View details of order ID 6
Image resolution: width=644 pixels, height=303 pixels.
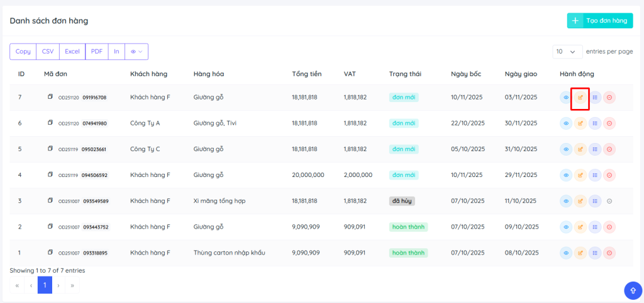(x=565, y=123)
